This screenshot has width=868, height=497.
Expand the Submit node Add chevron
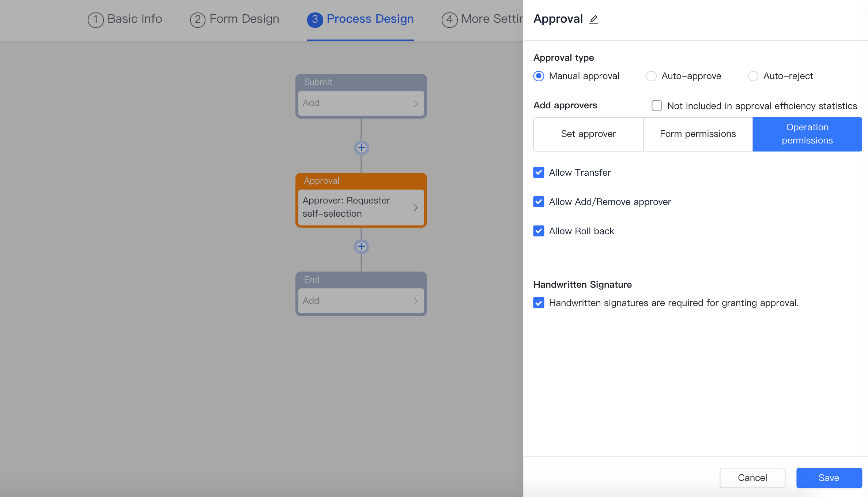[x=415, y=104]
